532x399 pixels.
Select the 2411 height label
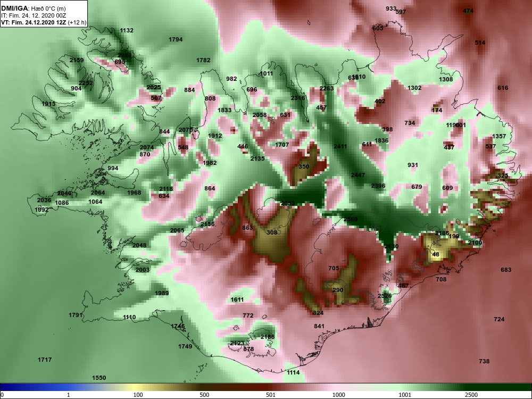pyautogui.click(x=340, y=146)
